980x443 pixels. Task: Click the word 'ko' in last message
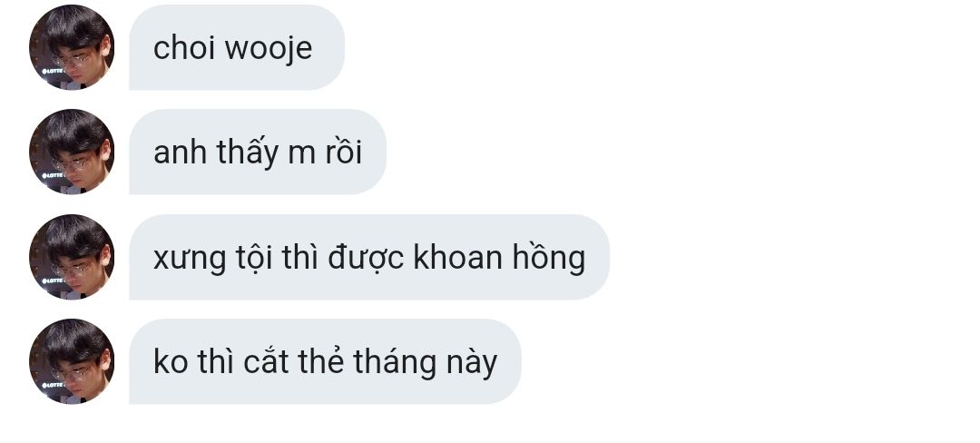coord(171,362)
